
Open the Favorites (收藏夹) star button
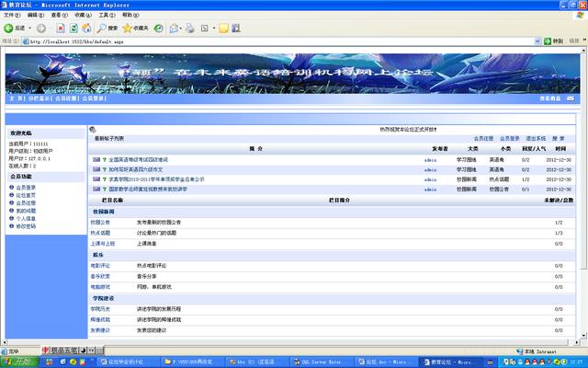135,29
